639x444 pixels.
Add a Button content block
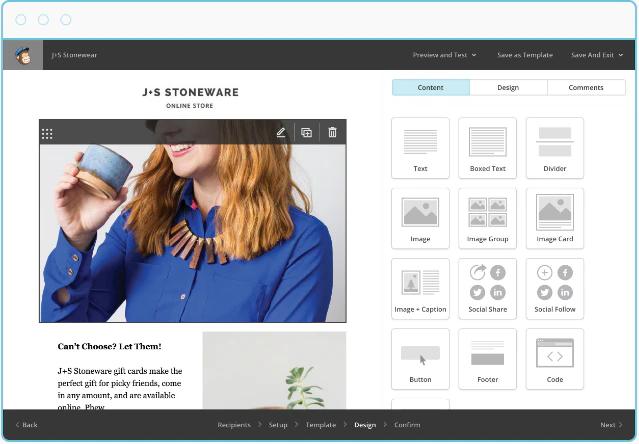coord(420,359)
